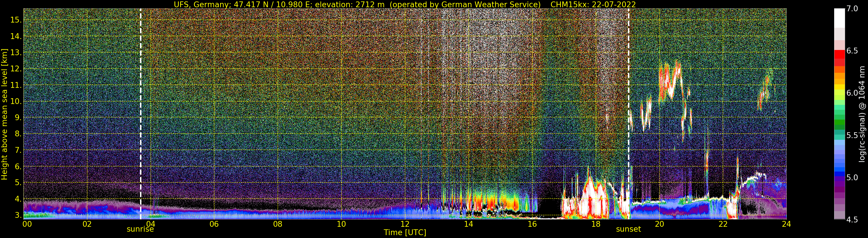This screenshot has height=238, width=868.
Task: Click height tick '15.' on y-axis
Action: (16, 20)
